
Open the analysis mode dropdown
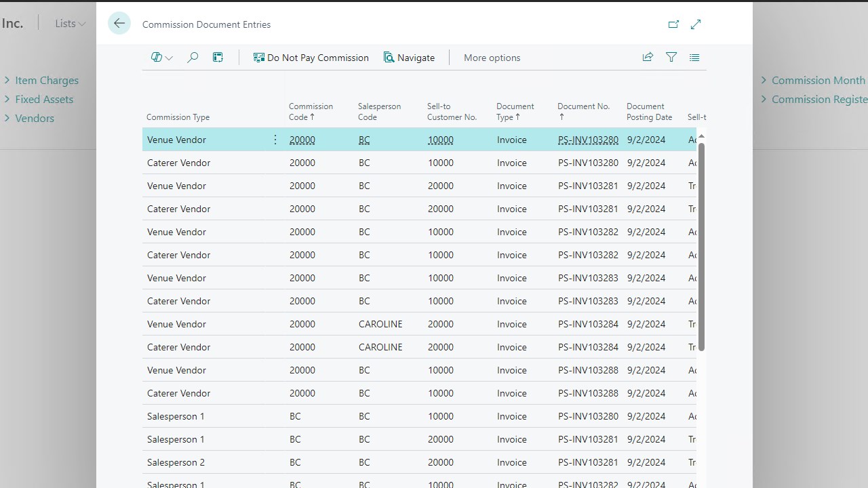tap(161, 58)
